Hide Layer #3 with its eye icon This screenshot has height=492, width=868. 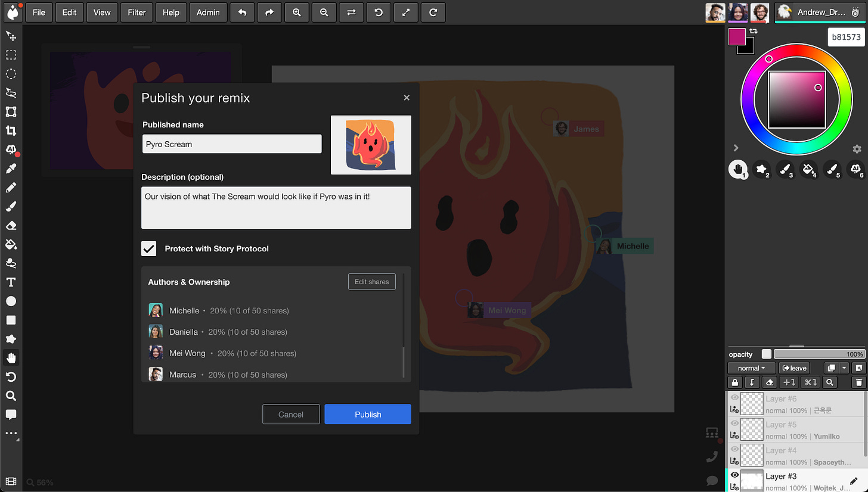tap(734, 475)
